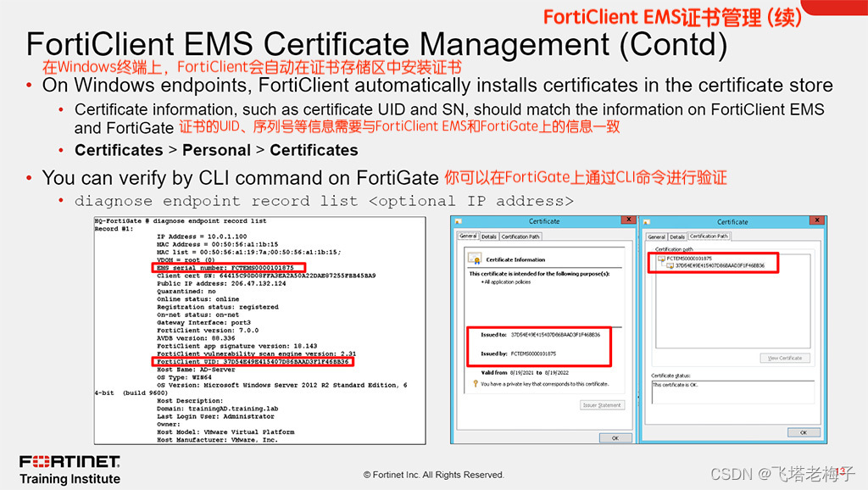Click the Fortinet Training Institute logo
Viewport: 868px width, 490px height.
pos(70,470)
